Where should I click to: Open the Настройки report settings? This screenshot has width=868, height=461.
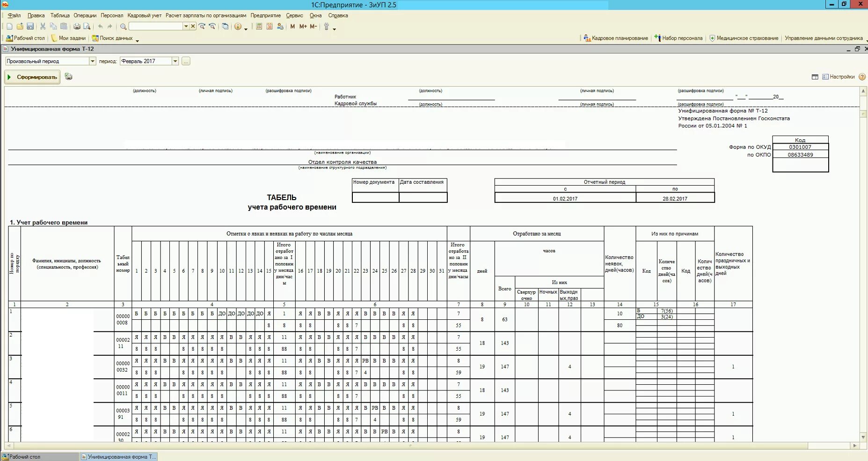839,77
